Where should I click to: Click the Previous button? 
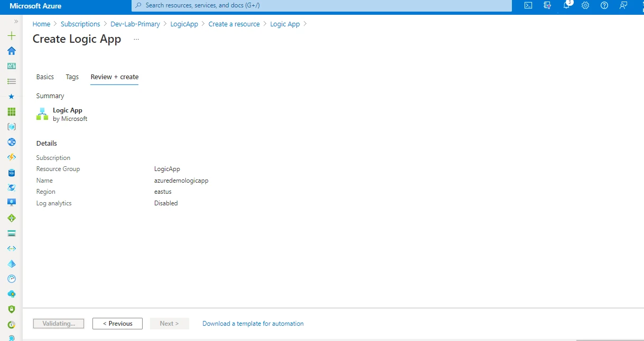click(x=117, y=323)
